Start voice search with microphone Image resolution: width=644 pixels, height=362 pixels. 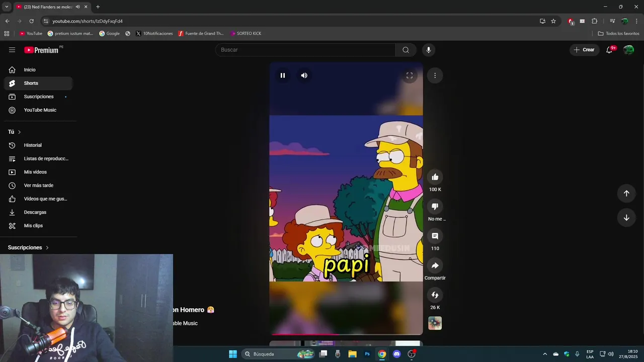[429, 50]
